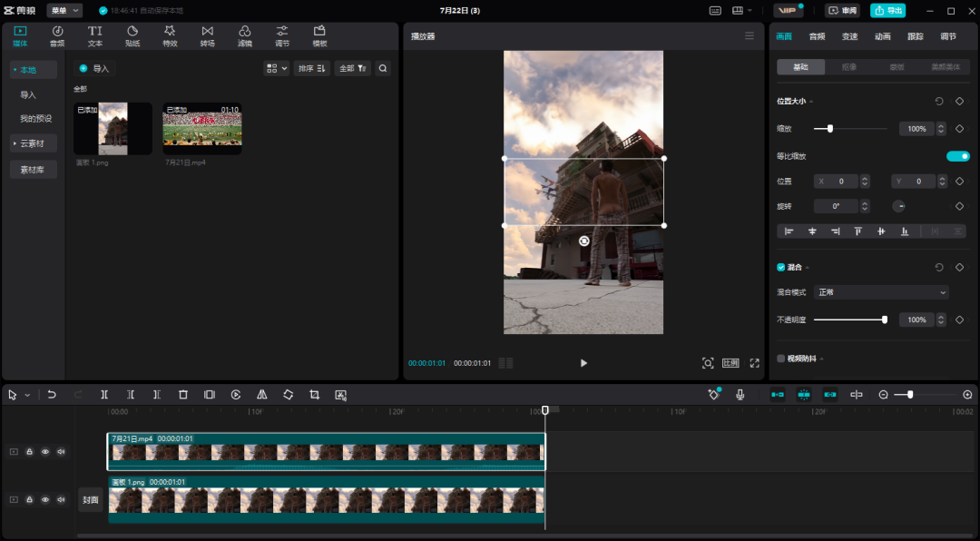Click the undo arrow in timeline toolbar
Image resolution: width=980 pixels, height=541 pixels.
pyautogui.click(x=52, y=395)
